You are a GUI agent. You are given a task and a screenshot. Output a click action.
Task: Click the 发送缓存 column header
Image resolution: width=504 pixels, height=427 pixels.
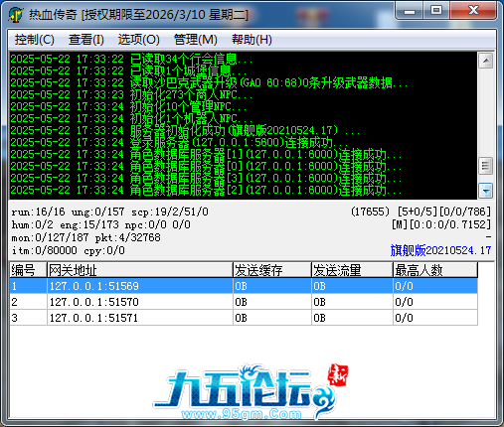[x=272, y=270]
